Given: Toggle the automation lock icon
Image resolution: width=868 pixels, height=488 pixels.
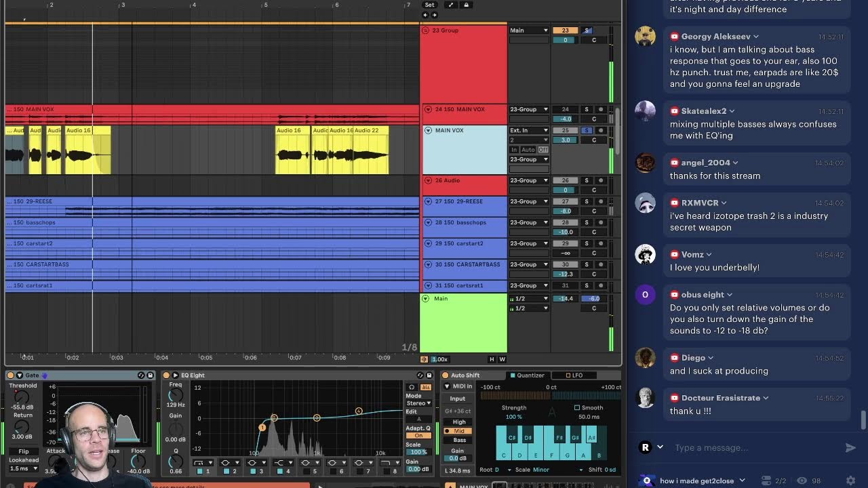Looking at the screenshot, I should pyautogui.click(x=466, y=5).
